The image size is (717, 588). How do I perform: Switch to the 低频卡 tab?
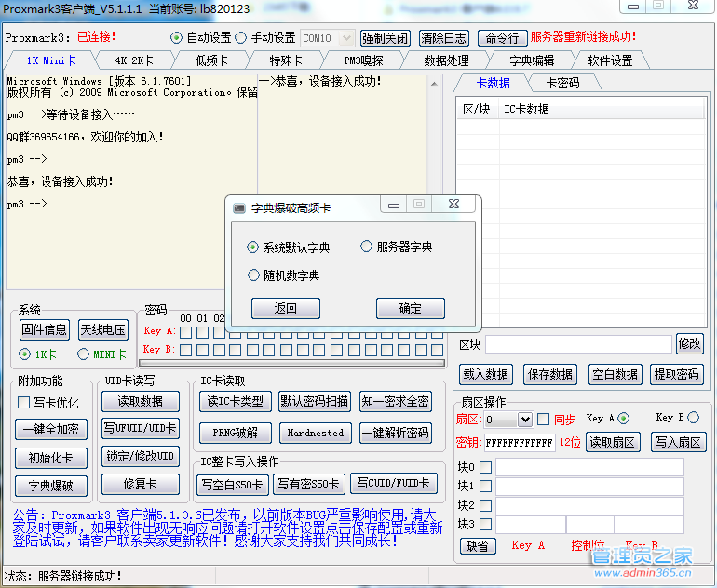click(211, 60)
